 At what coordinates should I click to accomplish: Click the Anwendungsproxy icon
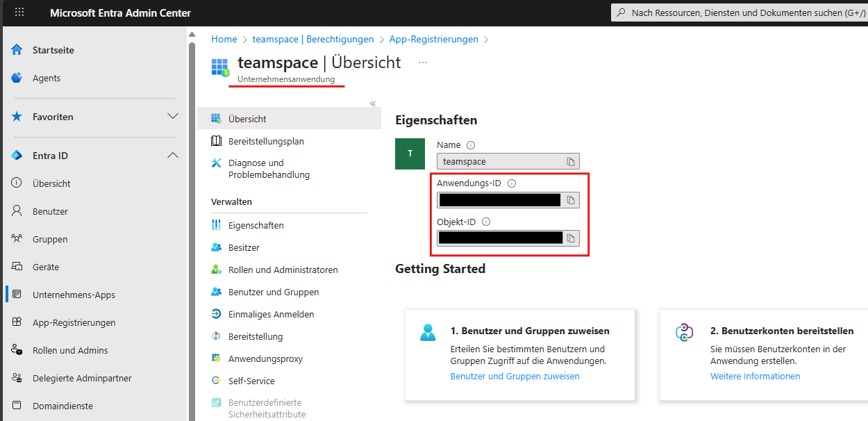tap(216, 358)
